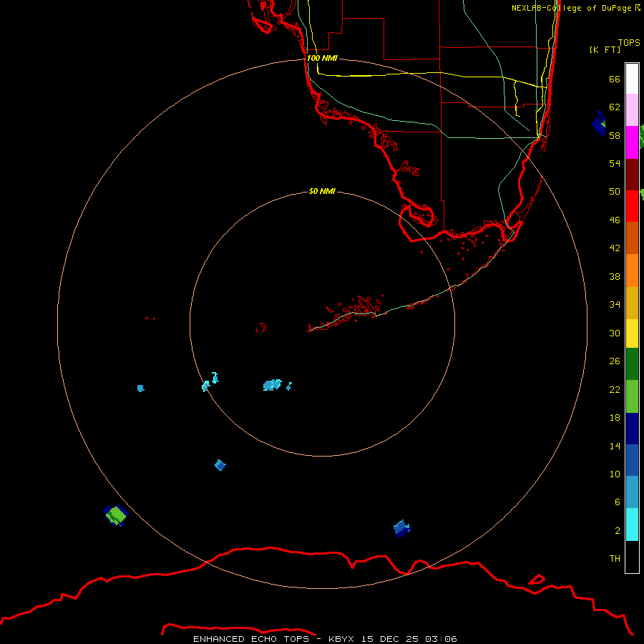Click the "50 NMI" range ring label

tap(322, 191)
